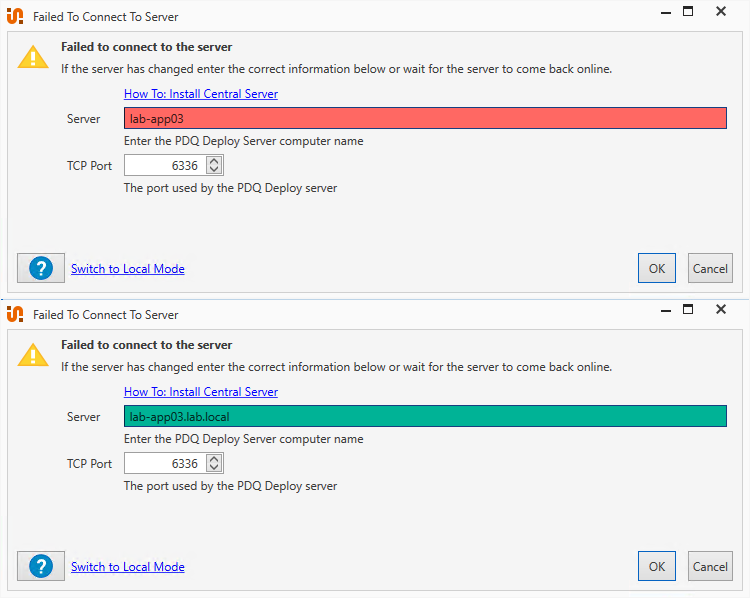The width and height of the screenshot is (750, 598).
Task: Click OK in the top dialog
Action: click(657, 268)
